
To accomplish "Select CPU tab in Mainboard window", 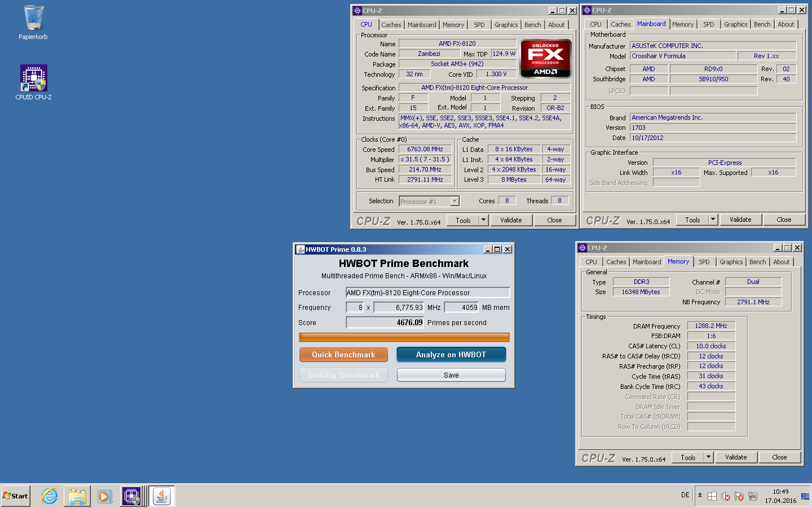I will coord(596,24).
